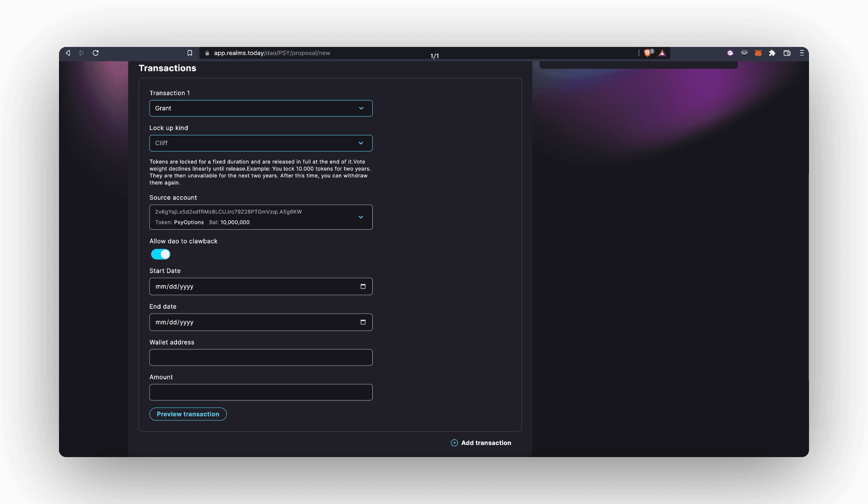
Task: Reload the page
Action: [96, 53]
